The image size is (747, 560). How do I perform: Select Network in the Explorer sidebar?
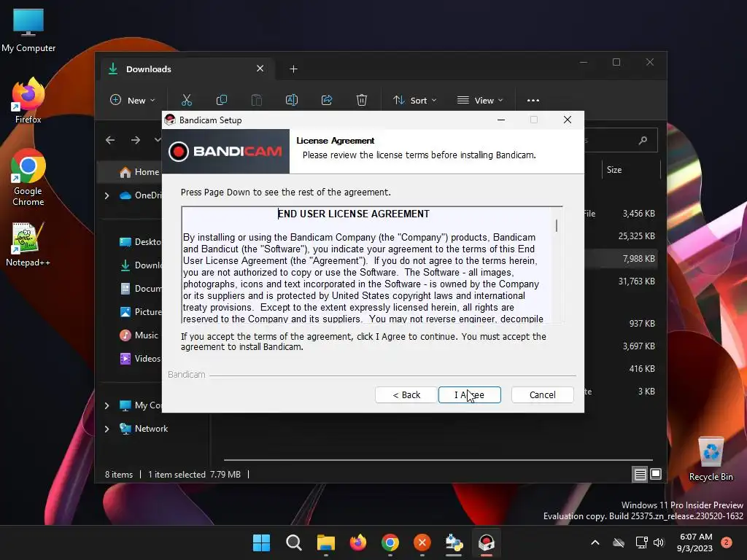click(144, 429)
